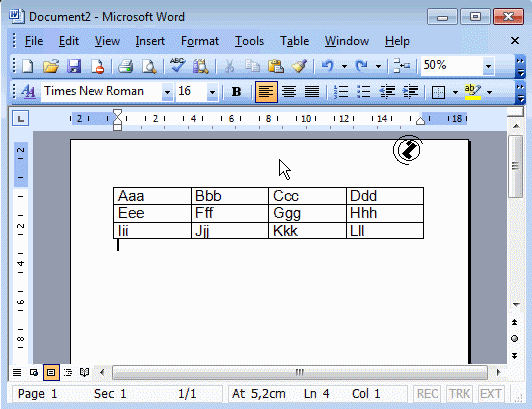Open the font size 16 dropdown

point(212,92)
